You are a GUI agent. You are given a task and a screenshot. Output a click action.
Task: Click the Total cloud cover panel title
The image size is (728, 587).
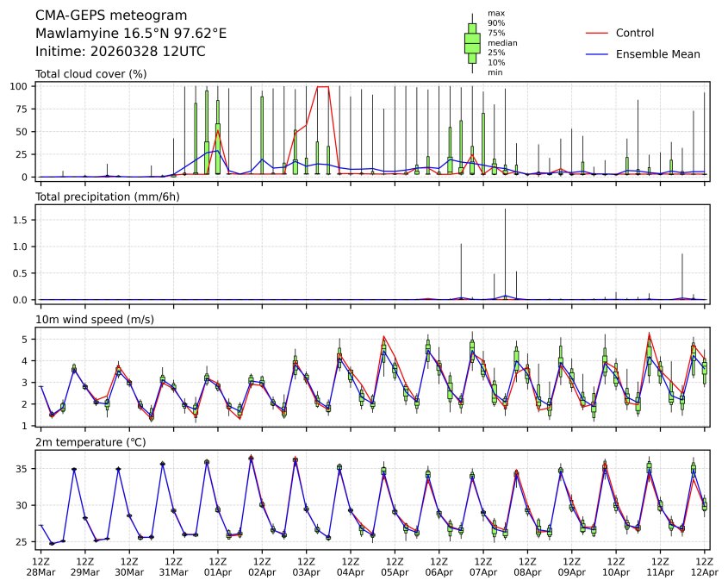[x=90, y=74]
